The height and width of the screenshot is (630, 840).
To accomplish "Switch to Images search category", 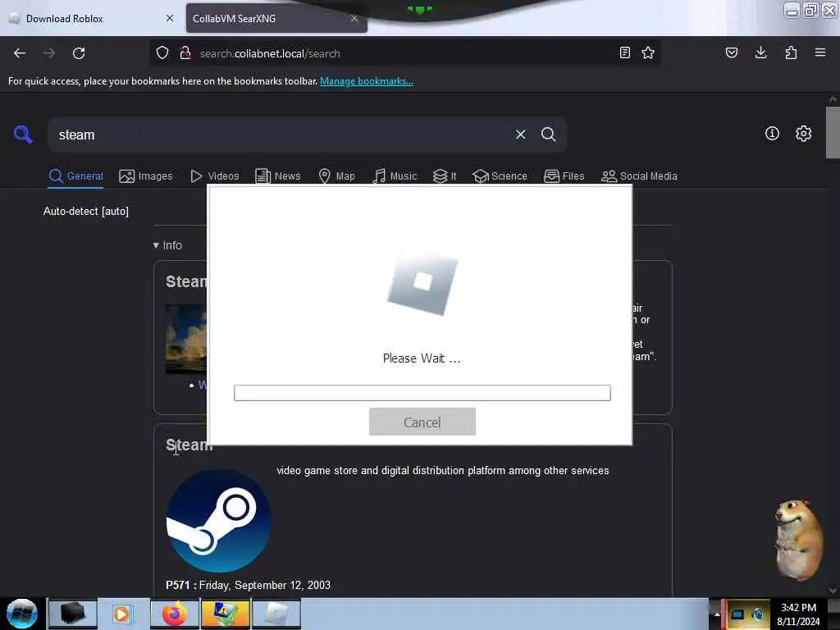I will tap(146, 176).
